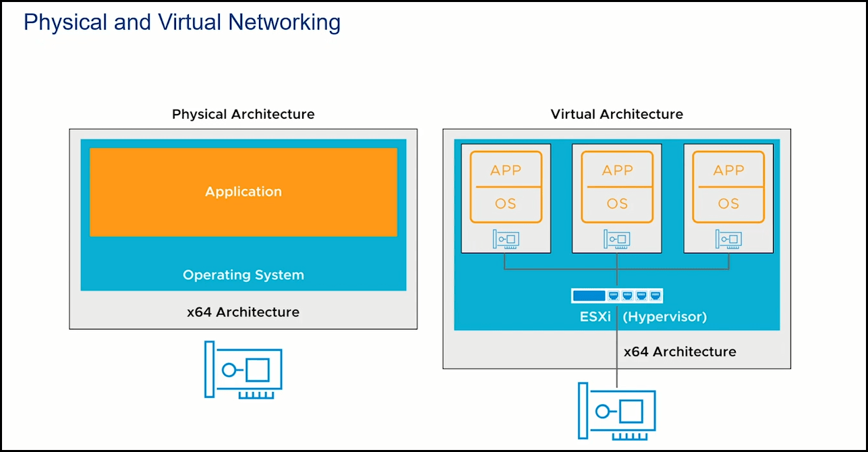This screenshot has width=868, height=452.
Task: Click the 'Virtual Architecture' heading
Action: pyautogui.click(x=617, y=114)
